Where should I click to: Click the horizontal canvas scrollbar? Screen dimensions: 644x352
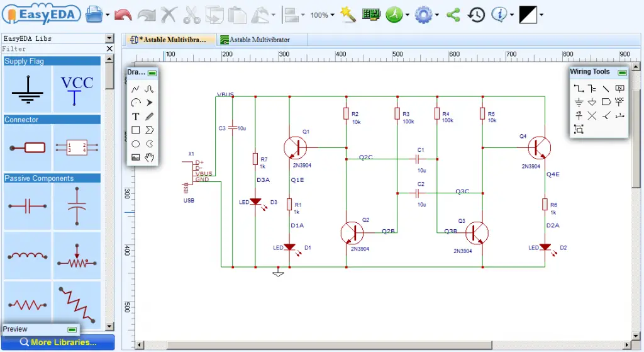[329, 345]
